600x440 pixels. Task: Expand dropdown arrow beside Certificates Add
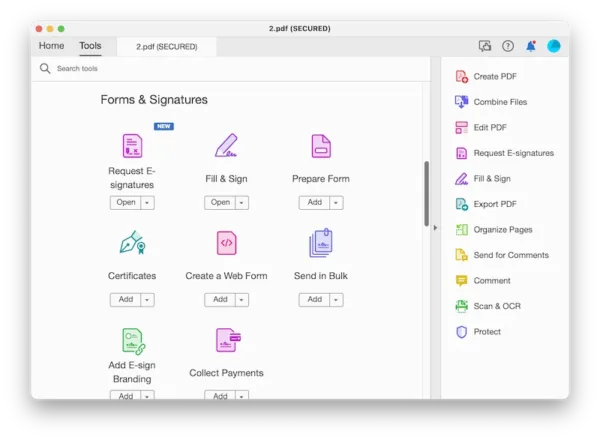147,300
